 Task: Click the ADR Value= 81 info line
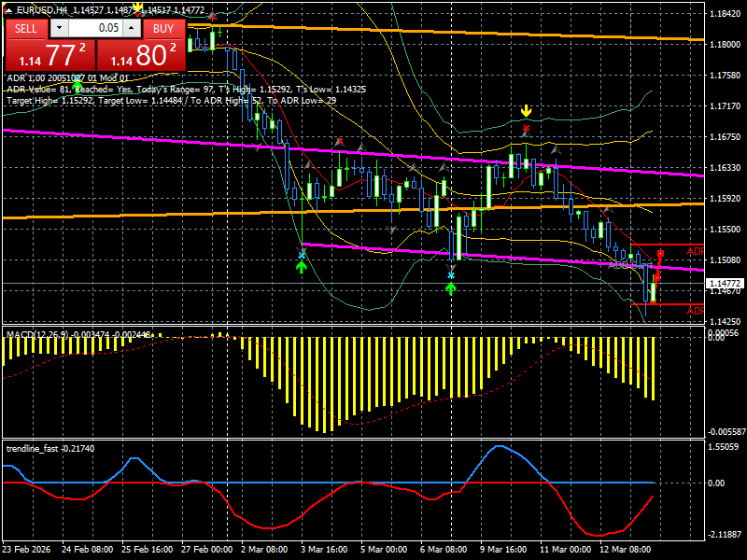[x=186, y=90]
